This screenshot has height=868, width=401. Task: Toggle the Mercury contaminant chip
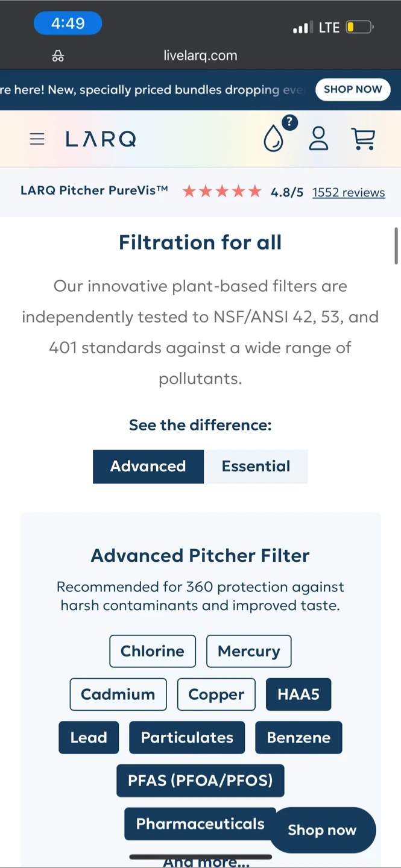pyautogui.click(x=248, y=651)
